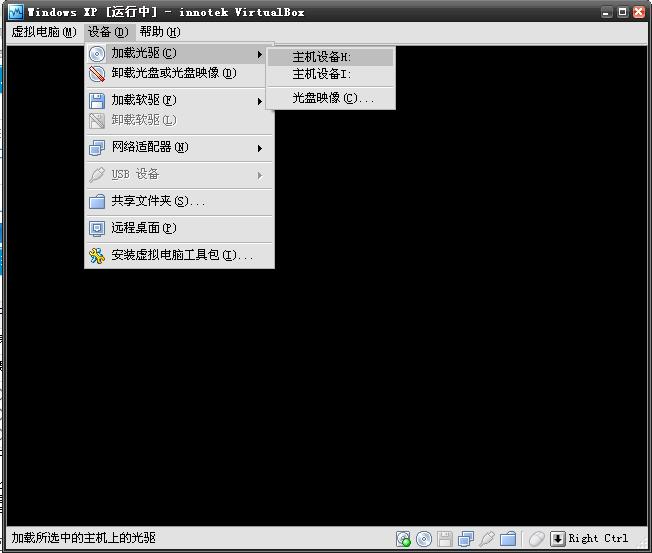Select 主机设备I: in the submenu
652x553 pixels.
(331, 74)
